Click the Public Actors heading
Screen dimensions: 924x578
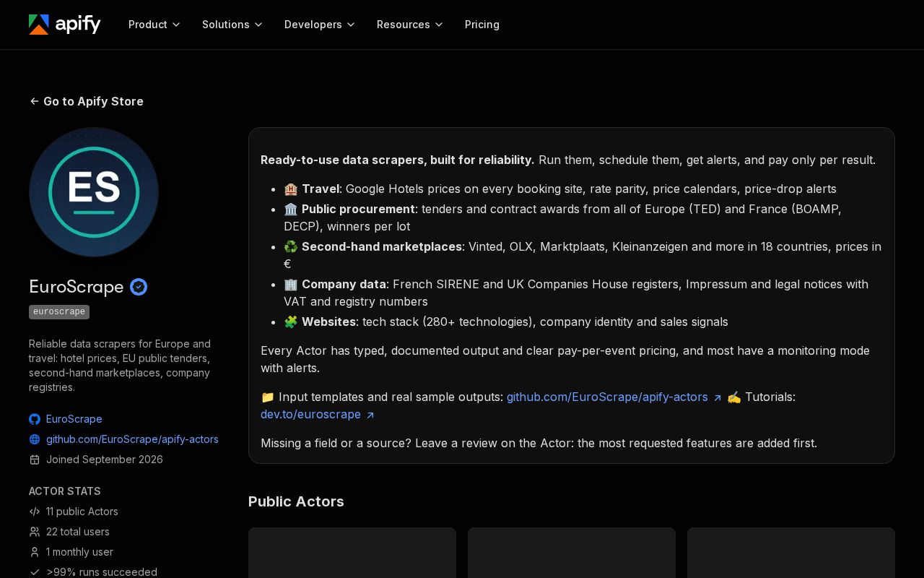(296, 501)
